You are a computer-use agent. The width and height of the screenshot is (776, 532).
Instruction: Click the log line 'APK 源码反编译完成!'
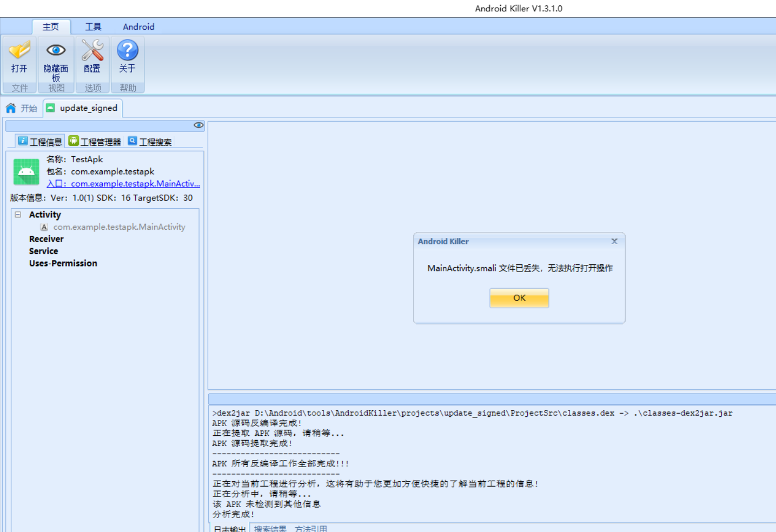coord(257,423)
